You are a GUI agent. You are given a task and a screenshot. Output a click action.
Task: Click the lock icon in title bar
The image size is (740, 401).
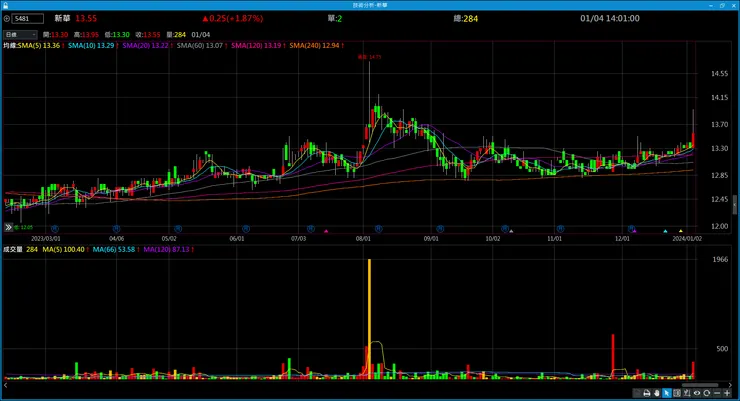coord(5,5)
